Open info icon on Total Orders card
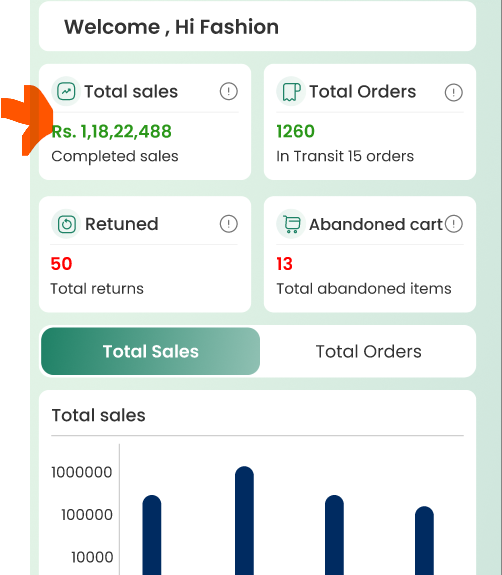 point(454,92)
